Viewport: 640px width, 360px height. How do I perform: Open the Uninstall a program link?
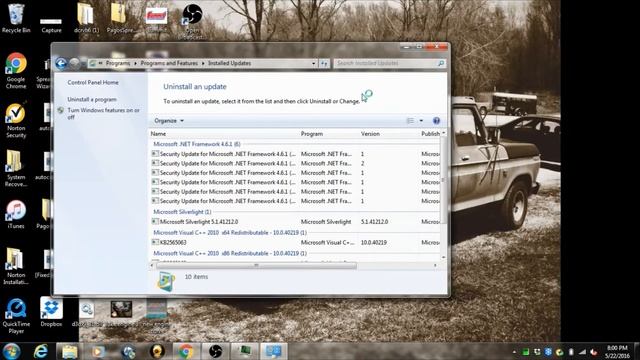[x=92, y=100]
